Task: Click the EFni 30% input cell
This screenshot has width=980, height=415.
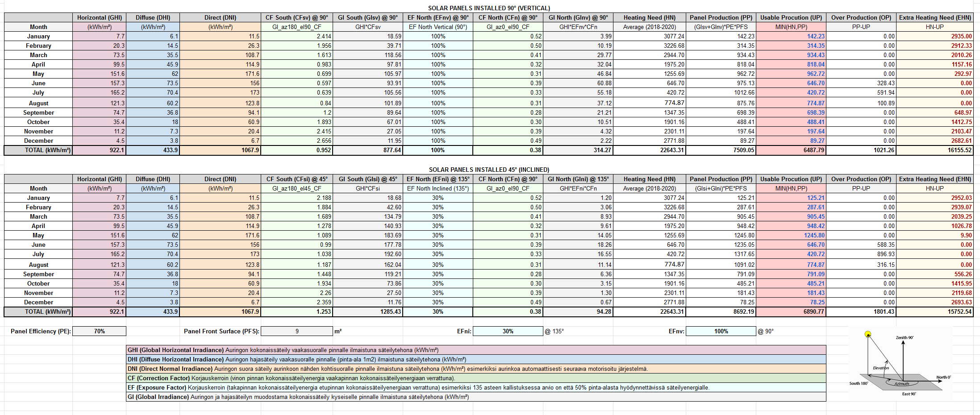Action: tap(508, 331)
